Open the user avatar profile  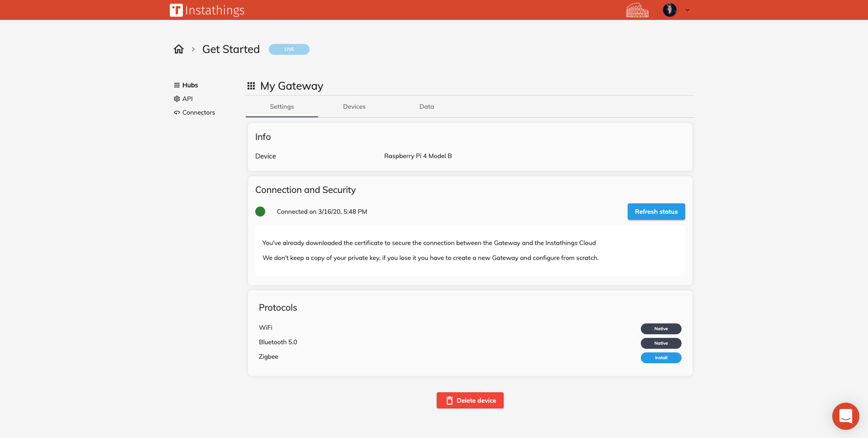(670, 10)
